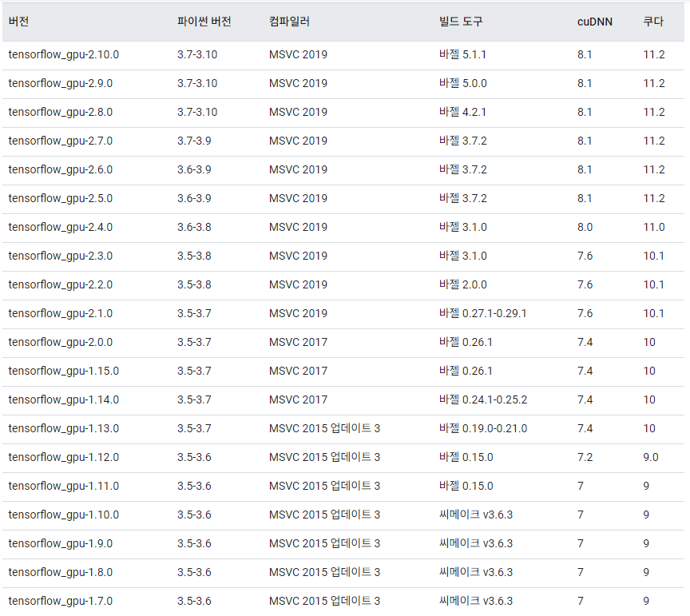Click 바젤 2.0.0 build tool cell
Screen dimensions: 690x616
(x=463, y=285)
